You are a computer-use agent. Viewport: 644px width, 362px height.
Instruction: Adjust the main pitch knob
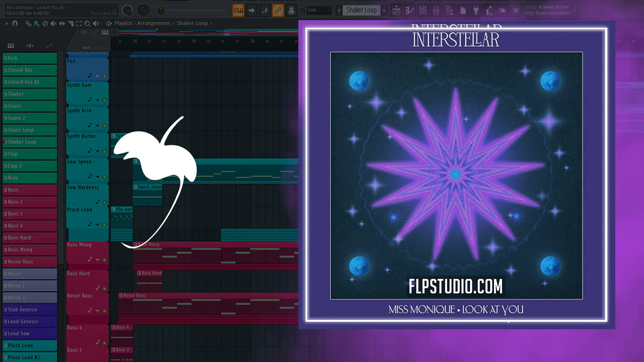click(143, 10)
